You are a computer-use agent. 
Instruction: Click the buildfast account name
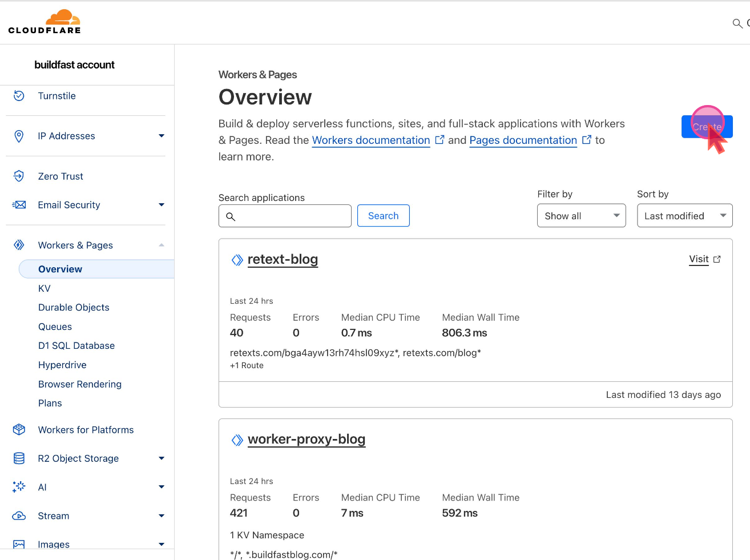click(x=74, y=65)
